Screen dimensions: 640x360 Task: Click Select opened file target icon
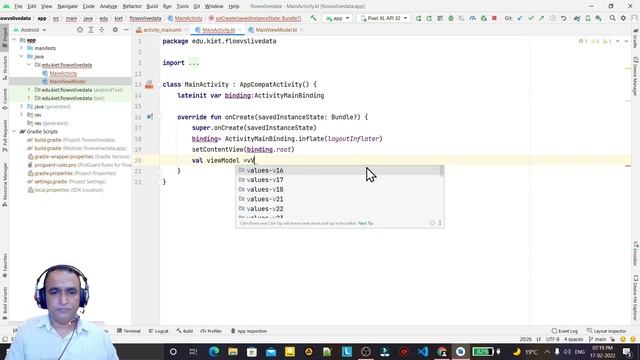(x=80, y=30)
